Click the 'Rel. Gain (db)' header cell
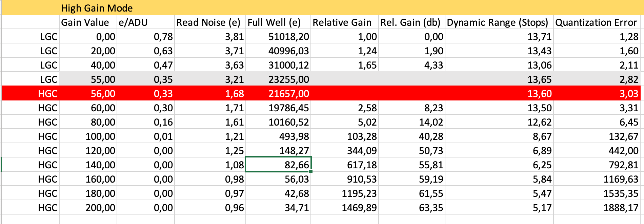This screenshot has height=224, width=644. coord(412,22)
